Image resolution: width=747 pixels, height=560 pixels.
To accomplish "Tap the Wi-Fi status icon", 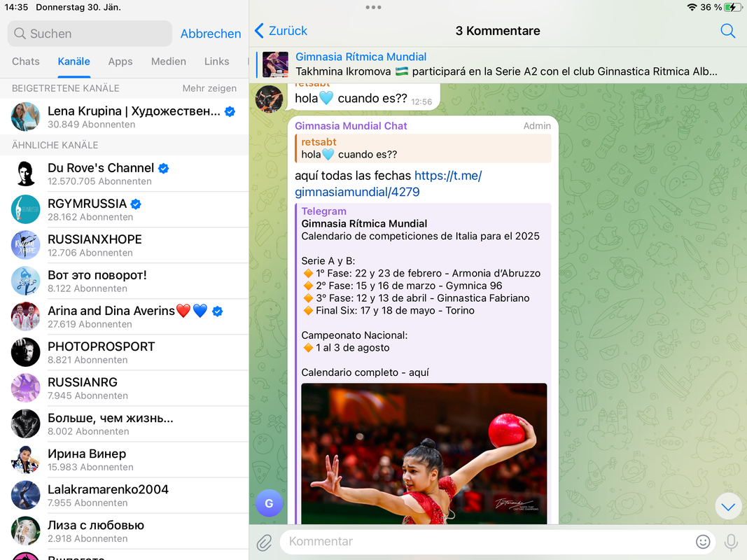I will pyautogui.click(x=692, y=7).
